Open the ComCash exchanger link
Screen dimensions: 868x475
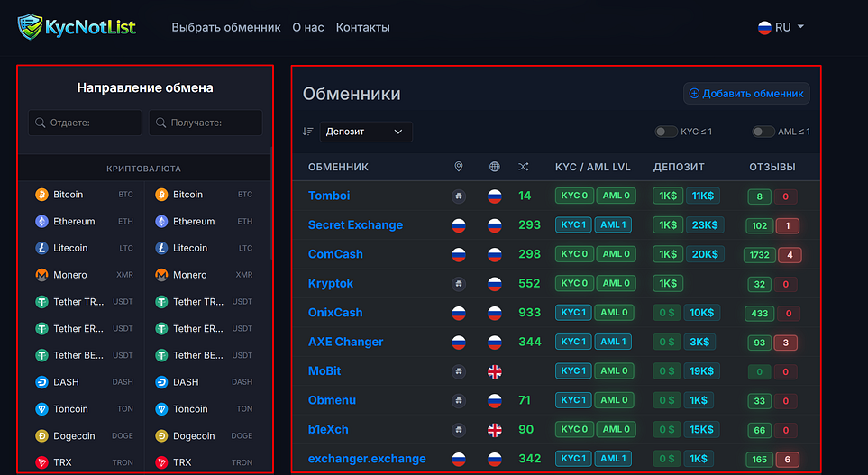[x=335, y=254]
